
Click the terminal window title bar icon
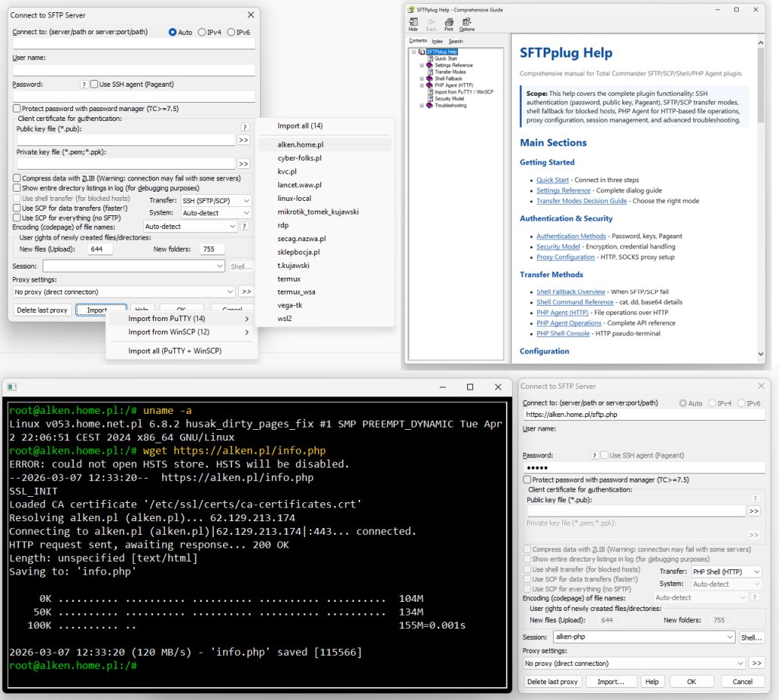pyautogui.click(x=12, y=387)
